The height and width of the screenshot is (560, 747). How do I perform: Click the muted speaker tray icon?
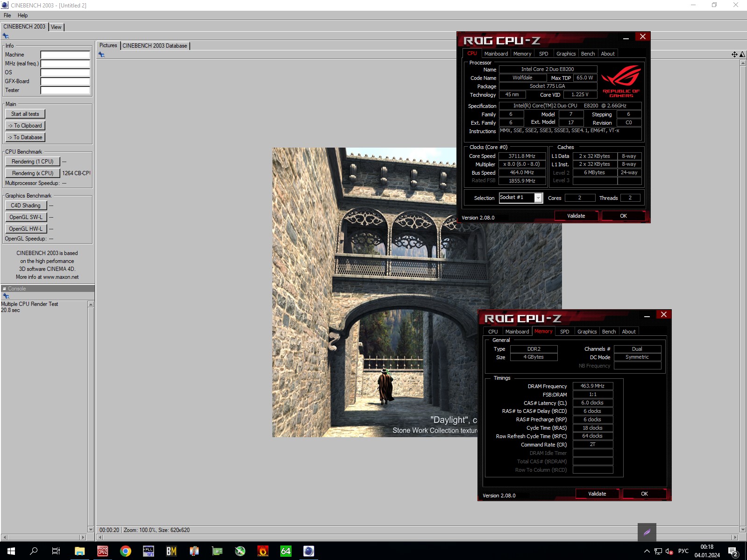coord(669,551)
